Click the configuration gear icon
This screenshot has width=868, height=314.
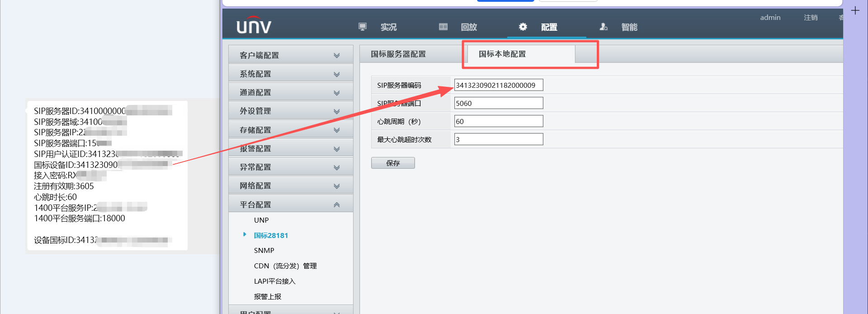[523, 27]
